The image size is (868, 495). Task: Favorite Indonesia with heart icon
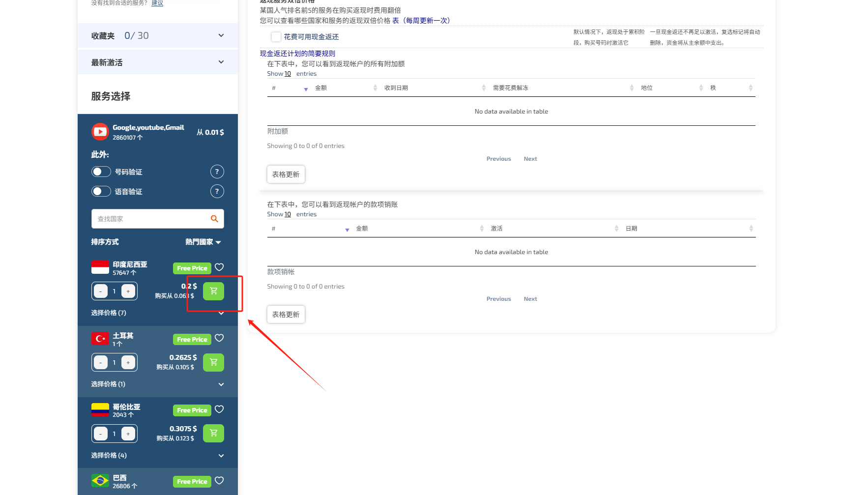(x=219, y=267)
